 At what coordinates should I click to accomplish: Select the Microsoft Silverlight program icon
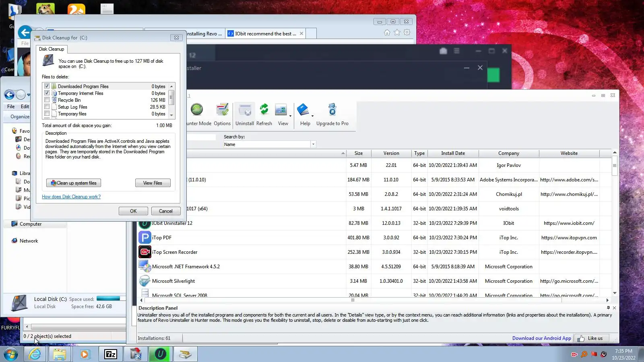[144, 281]
